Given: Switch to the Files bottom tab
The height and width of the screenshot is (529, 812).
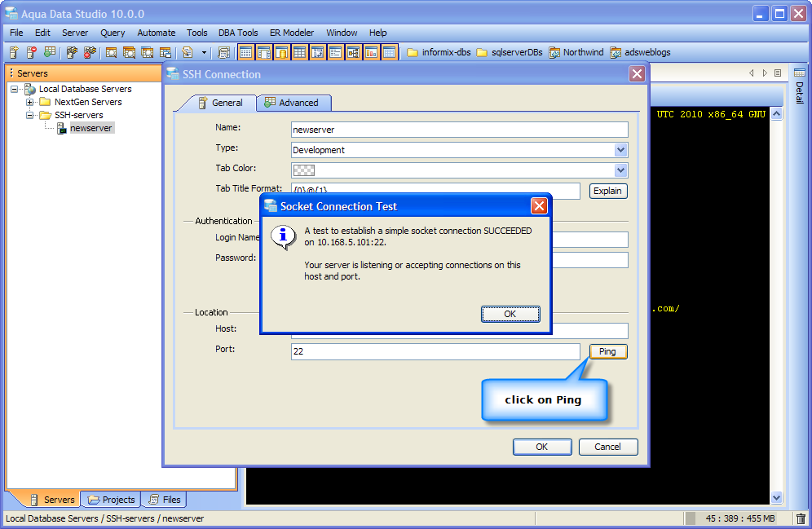Looking at the screenshot, I should 164,500.
